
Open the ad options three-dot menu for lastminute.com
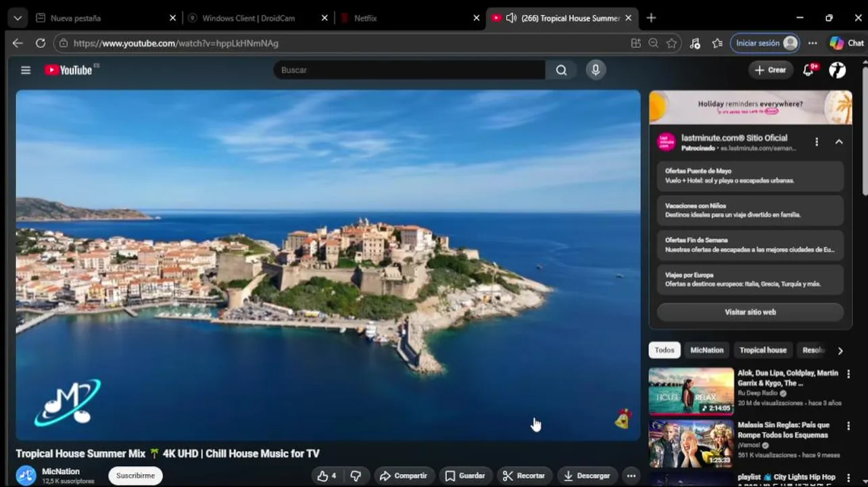[817, 142]
